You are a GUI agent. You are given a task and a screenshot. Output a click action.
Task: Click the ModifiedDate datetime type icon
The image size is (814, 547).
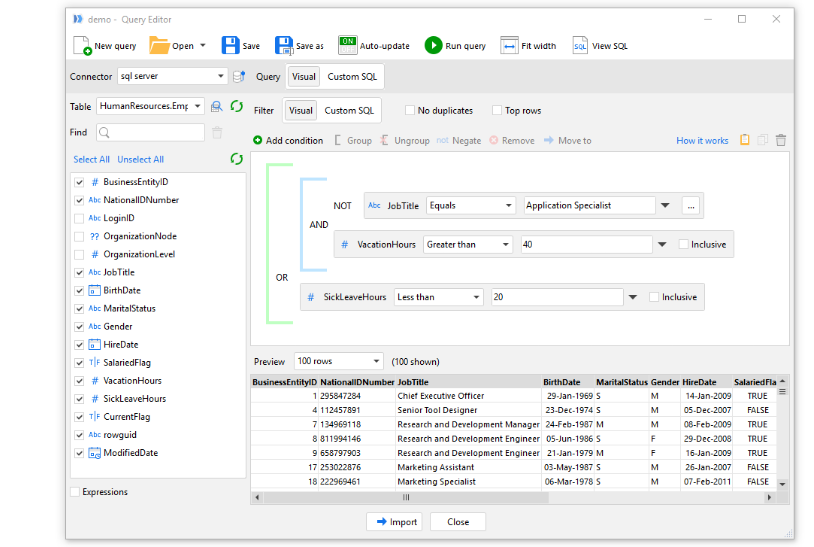click(x=94, y=453)
